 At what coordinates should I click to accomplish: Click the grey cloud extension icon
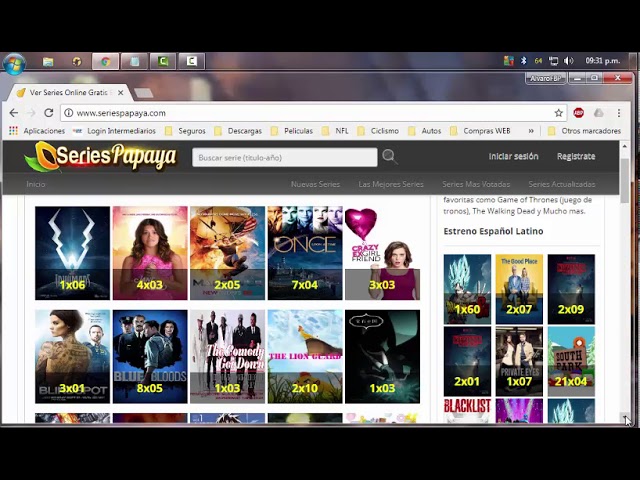click(x=599, y=113)
